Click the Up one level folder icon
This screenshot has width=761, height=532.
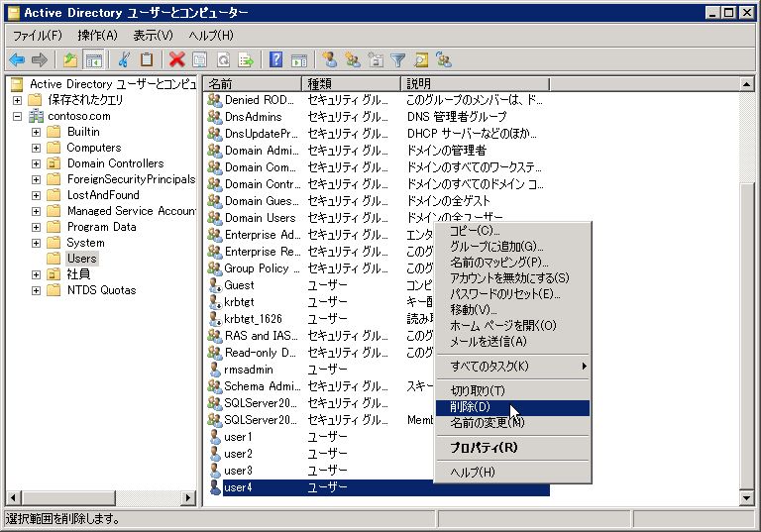click(x=71, y=60)
